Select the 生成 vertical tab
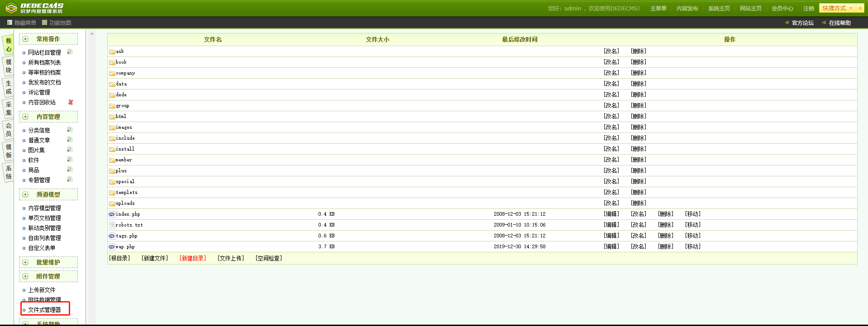868x326 pixels. [8, 87]
